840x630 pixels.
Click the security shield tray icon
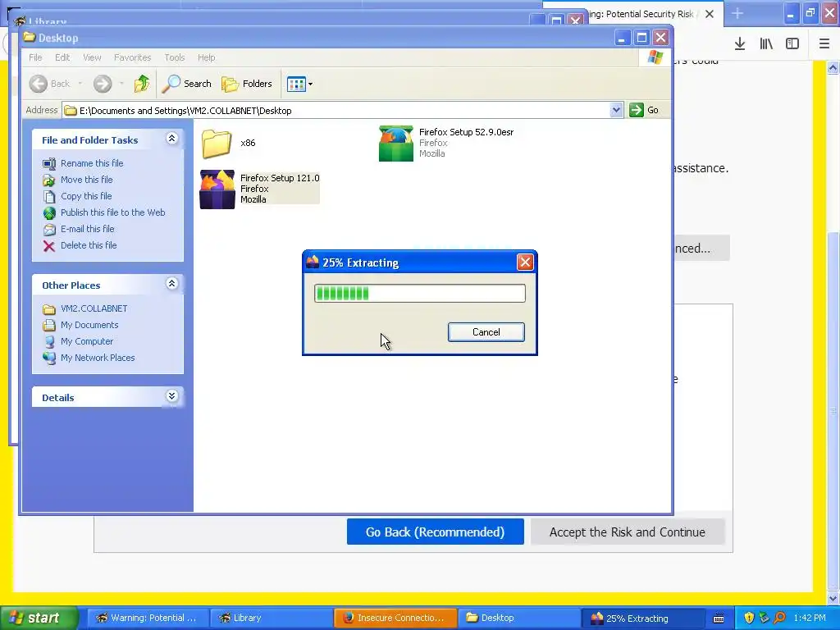749,618
